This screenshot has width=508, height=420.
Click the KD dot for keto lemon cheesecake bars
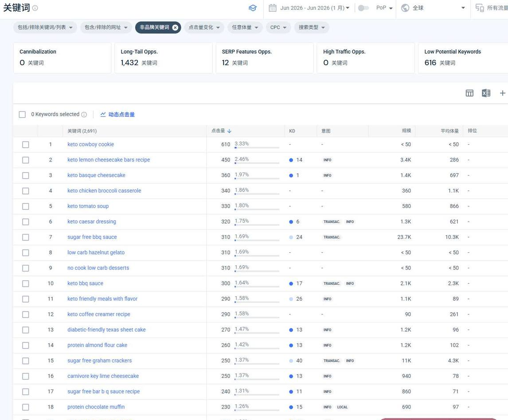coord(291,160)
